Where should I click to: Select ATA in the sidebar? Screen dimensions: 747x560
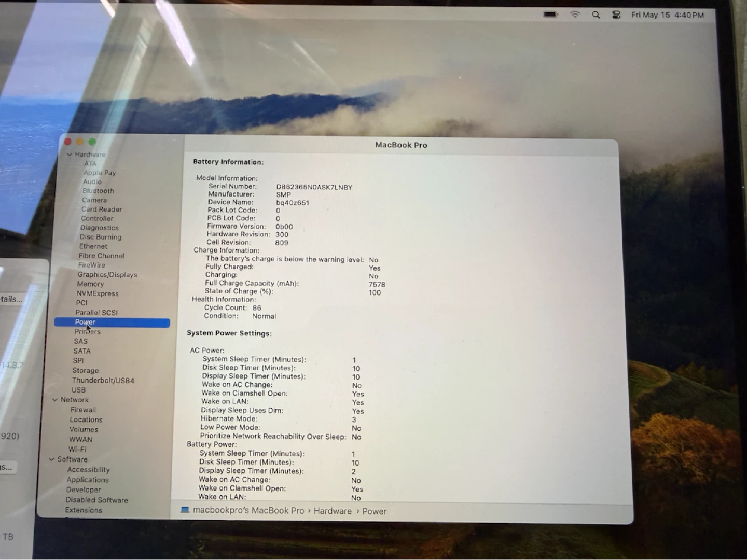tap(90, 163)
